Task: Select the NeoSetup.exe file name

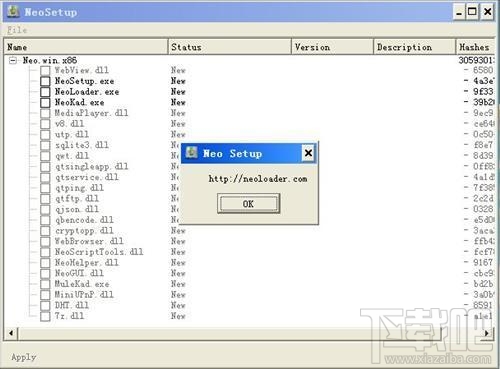Action: tap(84, 81)
